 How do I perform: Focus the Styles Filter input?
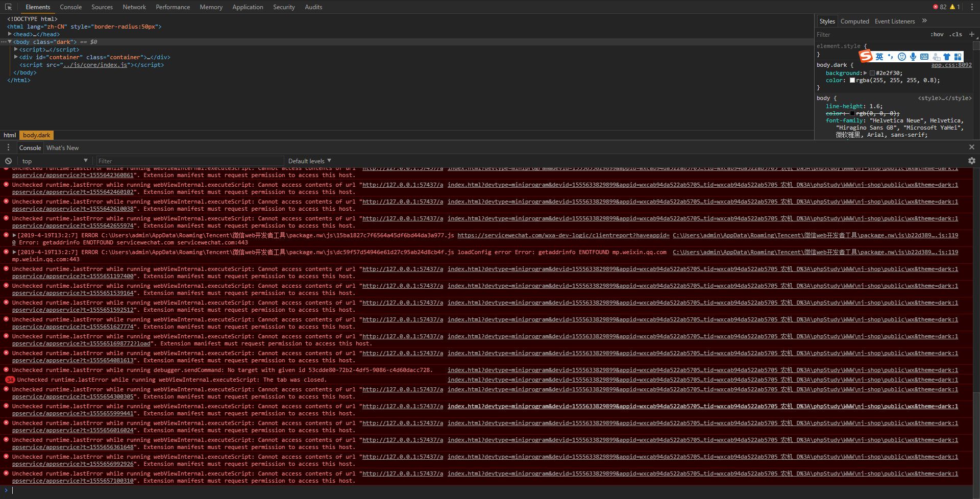[x=870, y=35]
